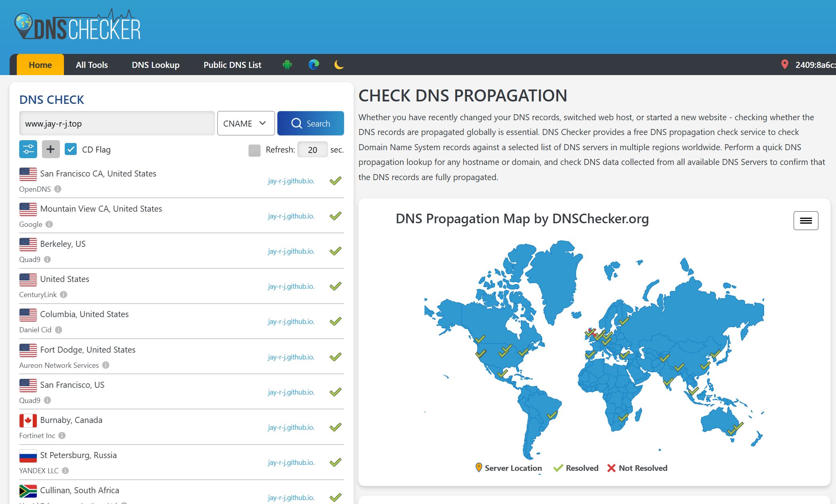Click the DNSChecker logo

pos(78,26)
